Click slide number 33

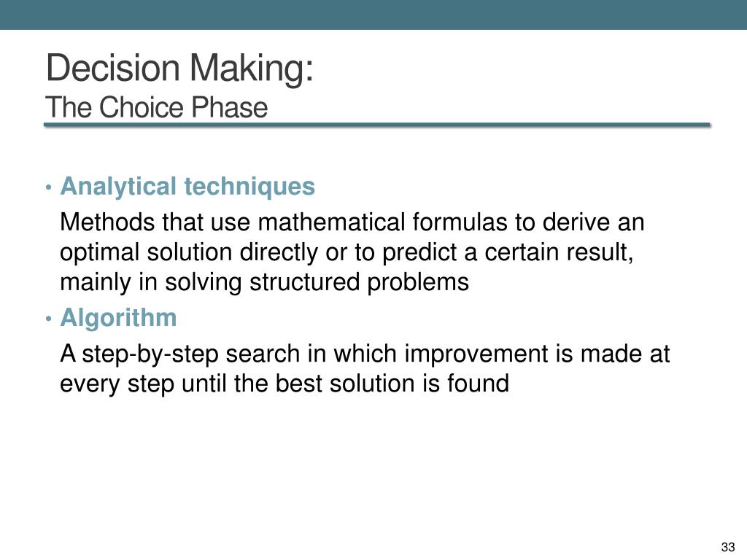tap(728, 547)
